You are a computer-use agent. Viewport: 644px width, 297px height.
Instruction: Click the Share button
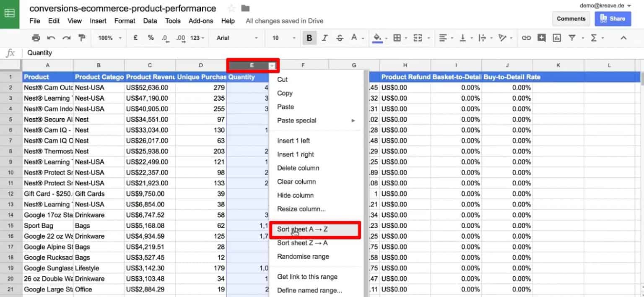pos(613,18)
